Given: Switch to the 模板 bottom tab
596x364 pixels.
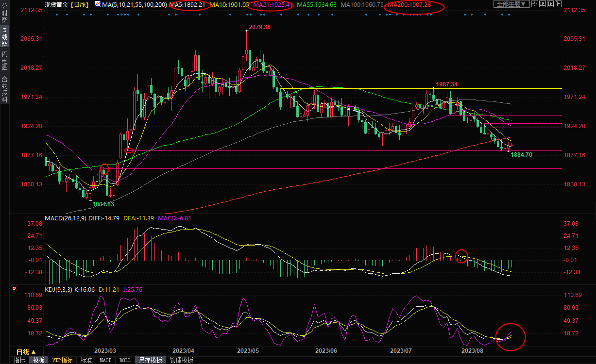Looking at the screenshot, I should click(x=39, y=360).
